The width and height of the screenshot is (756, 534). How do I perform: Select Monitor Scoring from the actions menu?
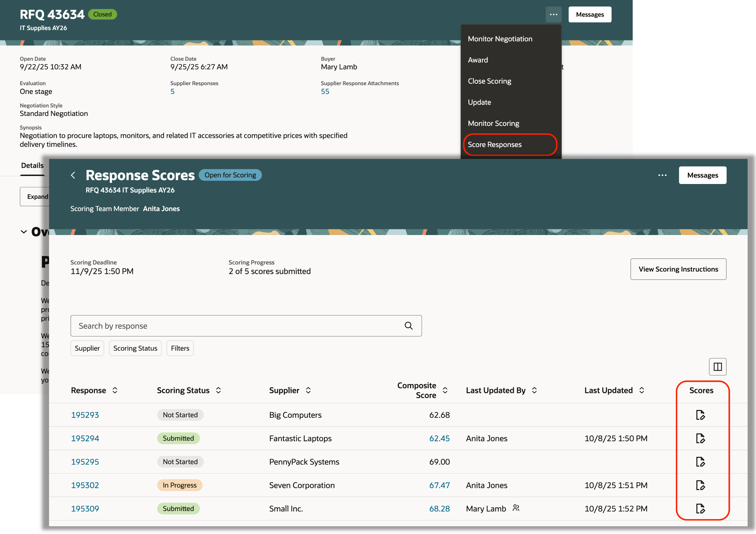[493, 123]
